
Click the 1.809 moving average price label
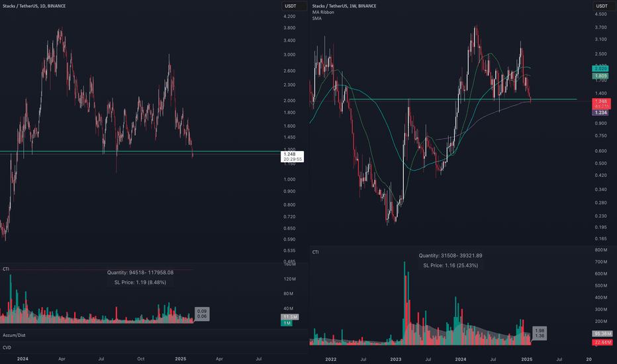tap(600, 76)
